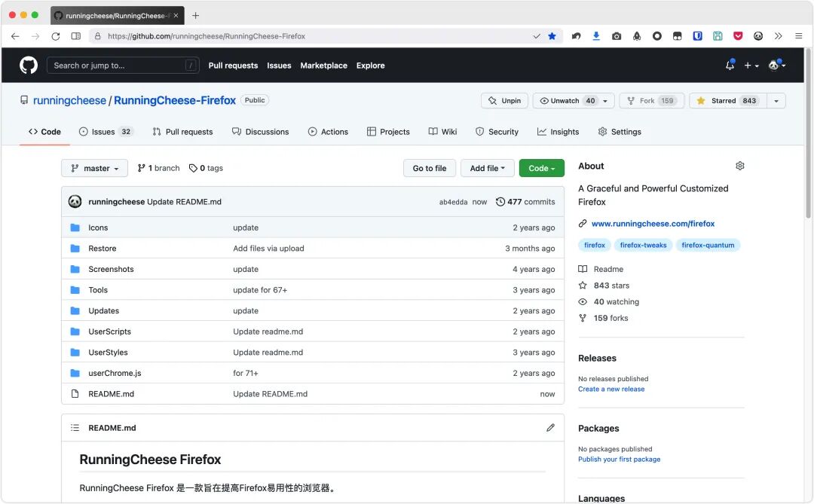Image resolution: width=814 pixels, height=504 pixels.
Task: Focus the Search or jump to field
Action: pos(123,66)
